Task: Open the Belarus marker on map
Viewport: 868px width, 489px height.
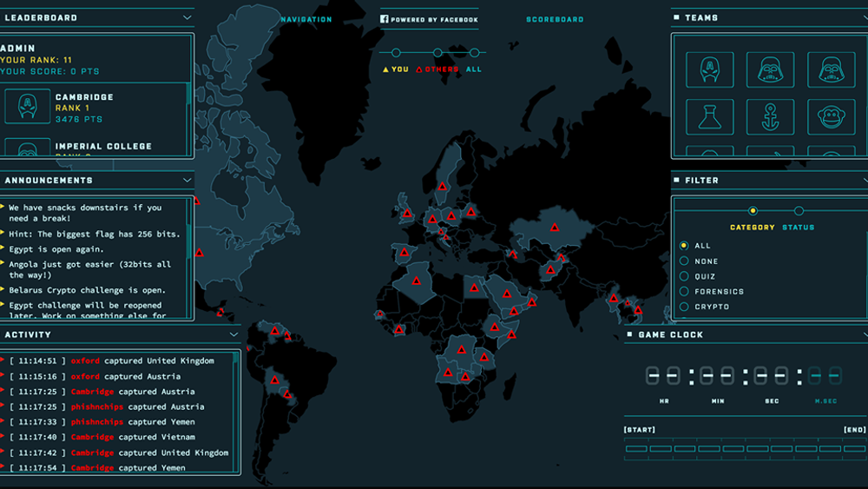Action: click(470, 212)
